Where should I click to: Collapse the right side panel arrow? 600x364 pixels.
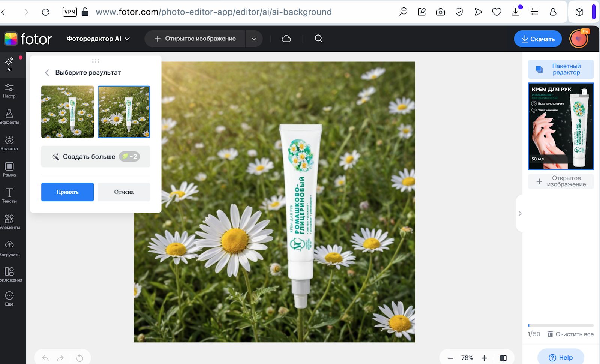coord(520,213)
